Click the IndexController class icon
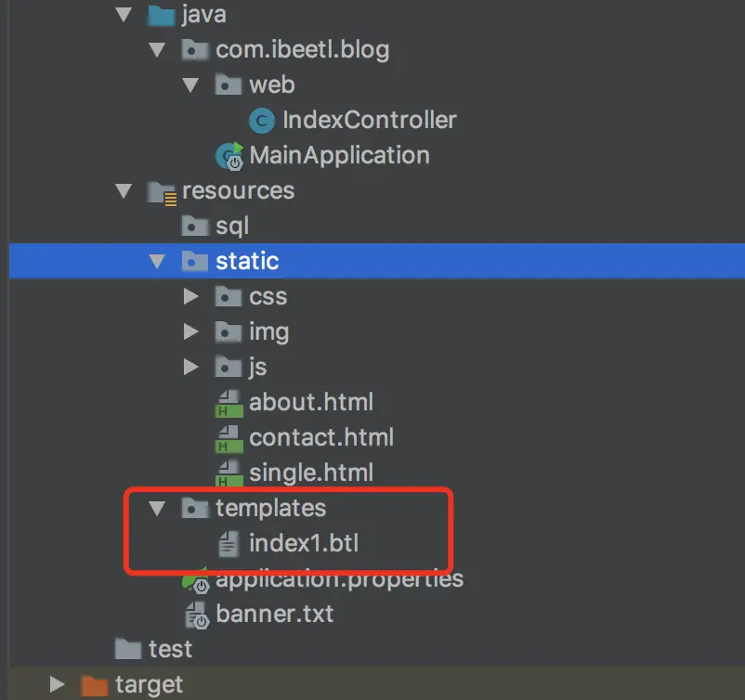 pos(262,121)
